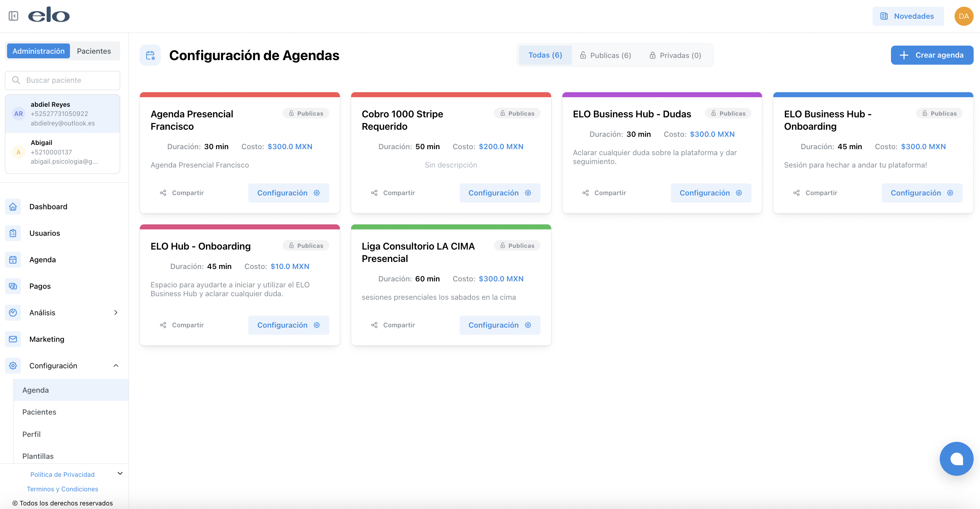Collapse the sidebar using the panel icon
980x509 pixels.
13,16
